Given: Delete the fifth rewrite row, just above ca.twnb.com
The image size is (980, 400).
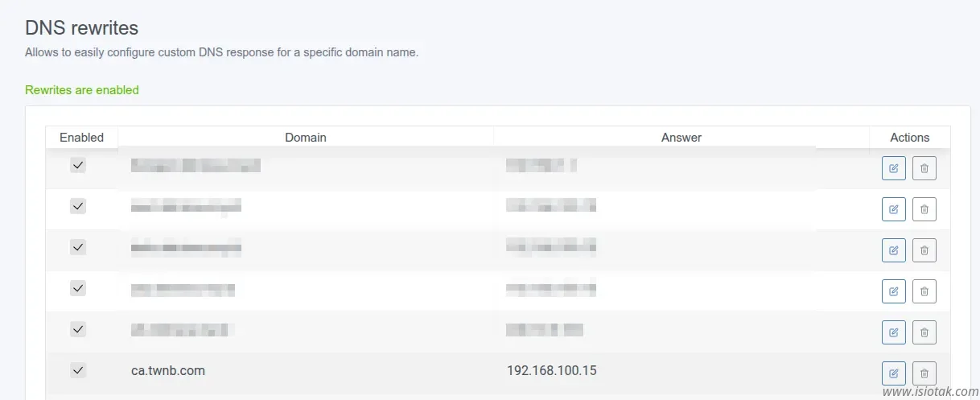Looking at the screenshot, I should point(924,332).
